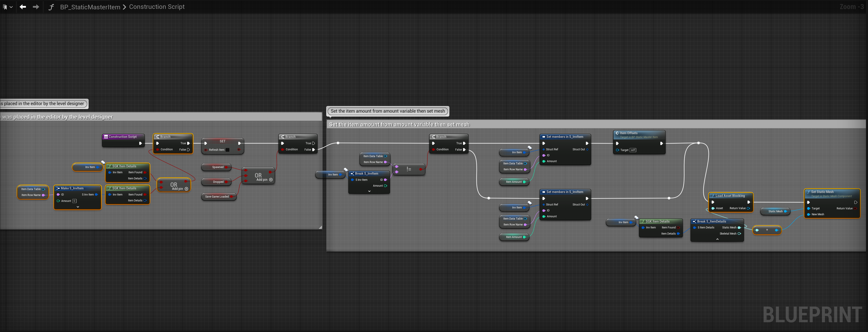Expand the Make S_InvItem node chevron
Viewport: 868px width, 332px height.
point(78,207)
